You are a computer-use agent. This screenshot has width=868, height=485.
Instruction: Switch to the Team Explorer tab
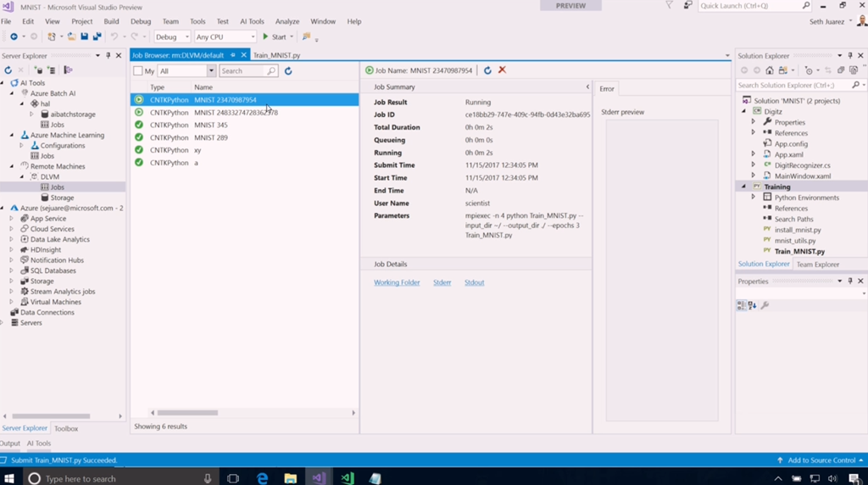point(817,265)
